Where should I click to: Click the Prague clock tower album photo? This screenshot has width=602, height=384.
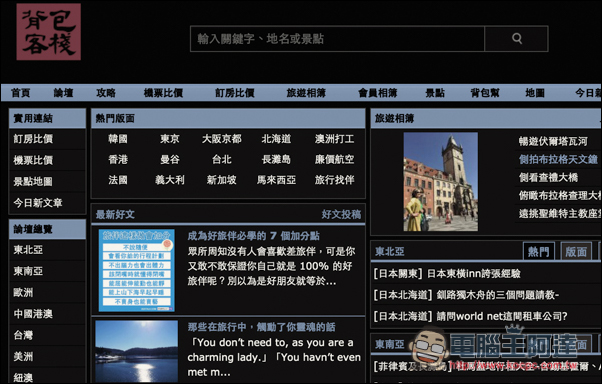point(441,182)
